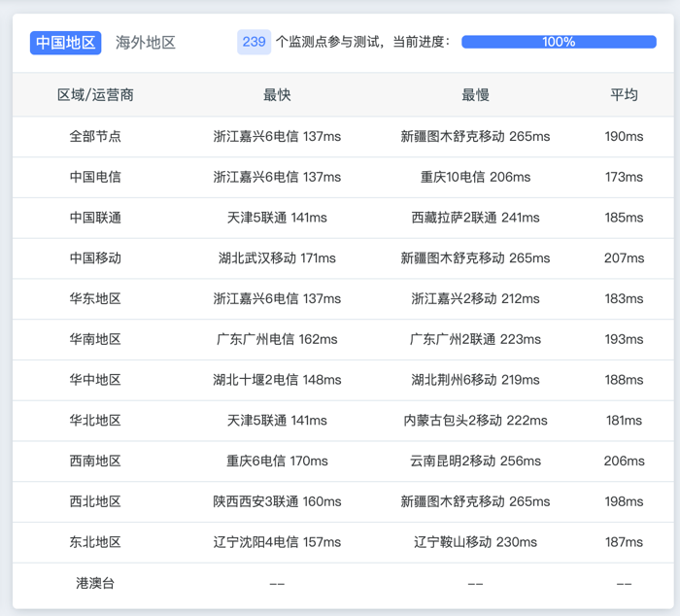Image resolution: width=680 pixels, height=616 pixels.
Task: Click 天津5联通 141ms in 中国联通 row
Action: (277, 218)
